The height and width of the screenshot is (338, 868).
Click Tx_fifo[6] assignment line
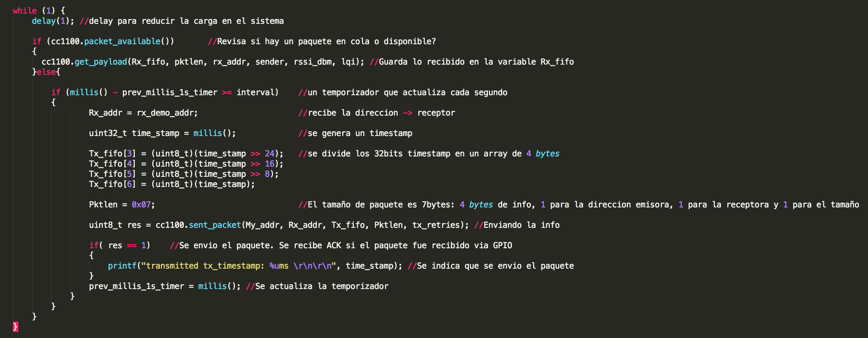click(x=112, y=184)
